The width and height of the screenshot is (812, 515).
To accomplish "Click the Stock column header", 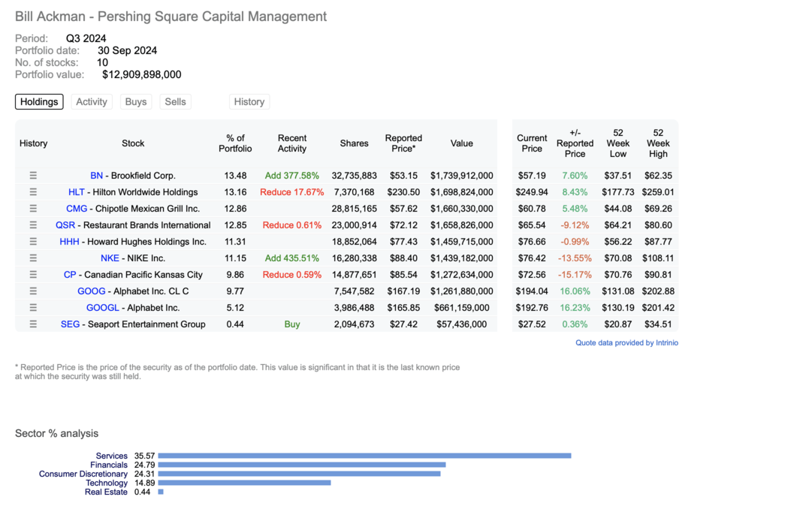I will pos(133,143).
